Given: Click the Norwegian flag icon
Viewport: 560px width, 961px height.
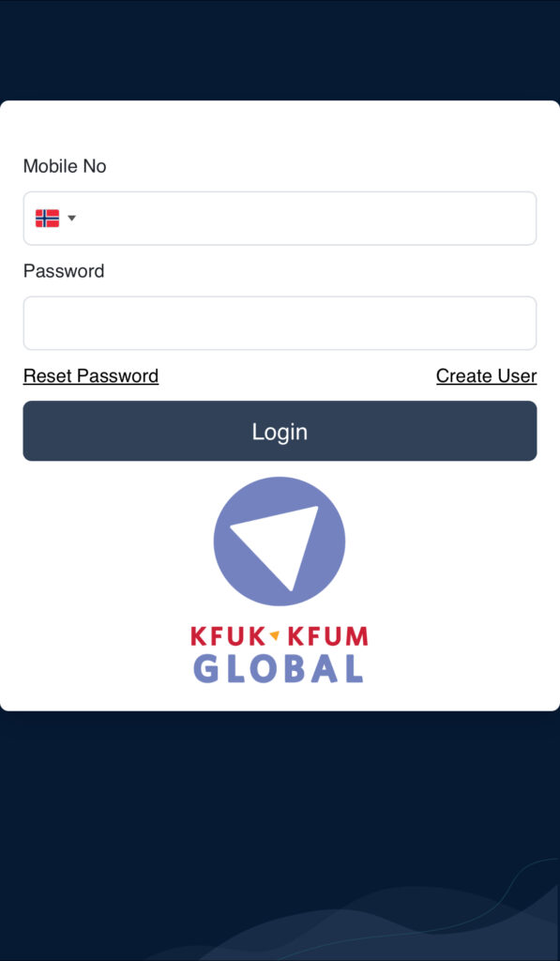Looking at the screenshot, I should click(x=47, y=218).
